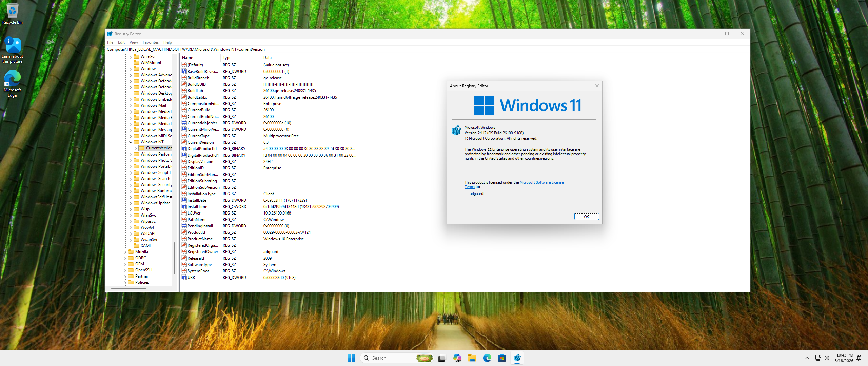The image size is (868, 366).
Task: Open Copilot from the taskbar
Action: click(x=457, y=358)
